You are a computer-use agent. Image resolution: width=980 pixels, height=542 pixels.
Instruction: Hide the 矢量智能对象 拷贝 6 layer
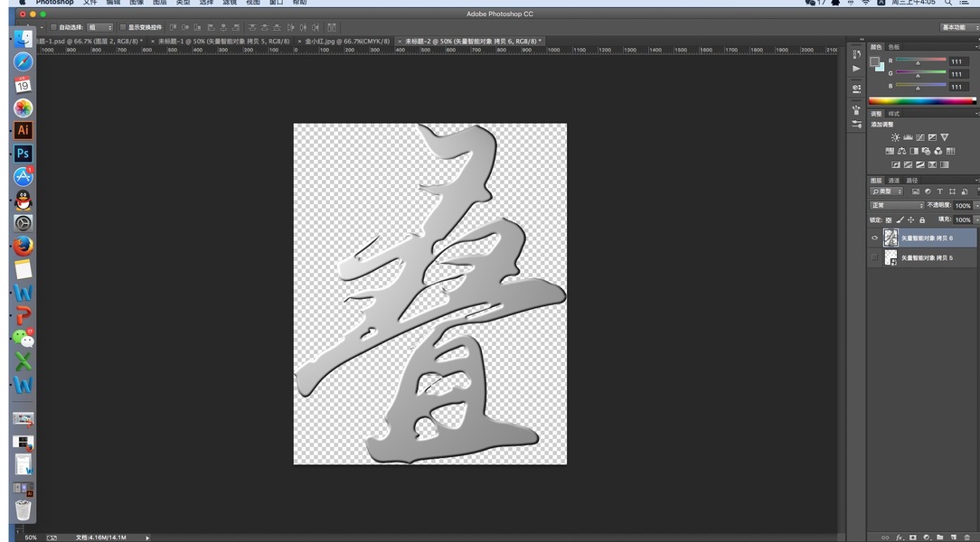[874, 238]
